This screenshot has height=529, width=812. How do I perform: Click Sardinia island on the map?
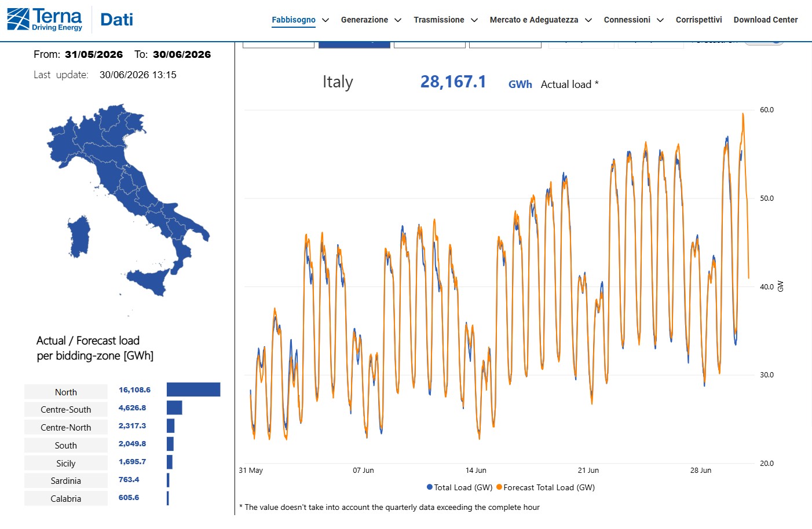click(x=79, y=236)
